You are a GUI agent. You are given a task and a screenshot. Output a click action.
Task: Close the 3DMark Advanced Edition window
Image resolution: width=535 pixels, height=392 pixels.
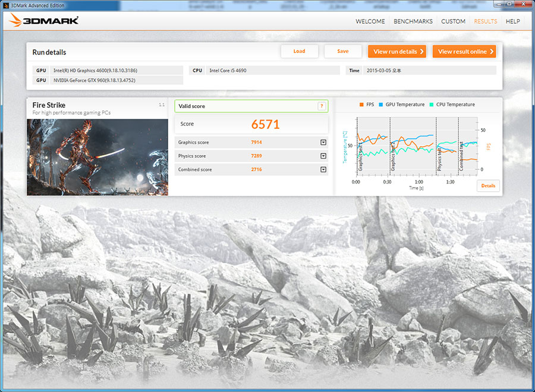pos(523,4)
